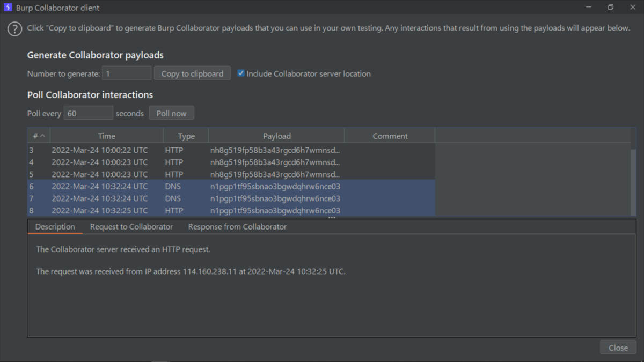
Task: Sort table by # column header
Action: click(x=39, y=136)
